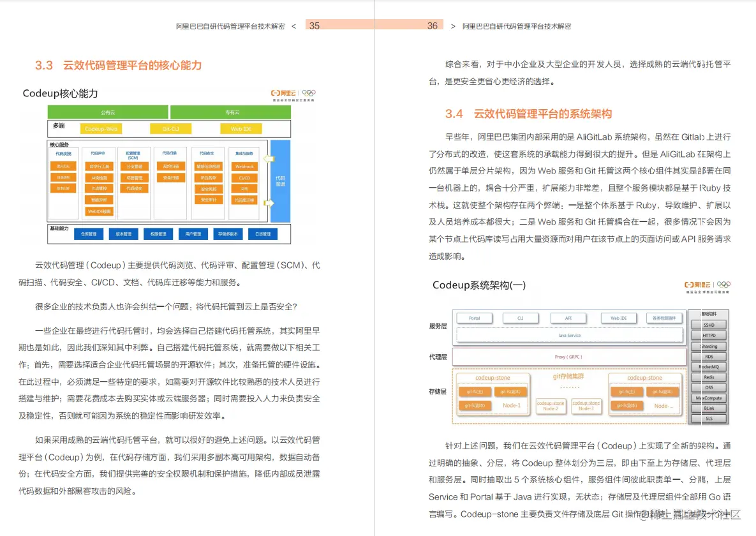Screen dimensions: 756x536
Task: Click the MaxCompute component box
Action: 709,398
